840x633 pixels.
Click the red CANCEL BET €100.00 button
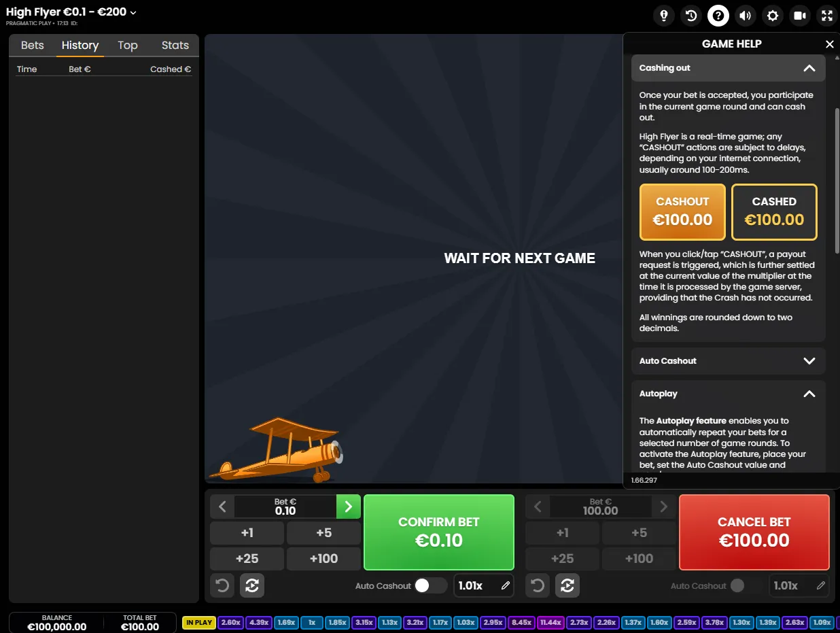pyautogui.click(x=754, y=532)
